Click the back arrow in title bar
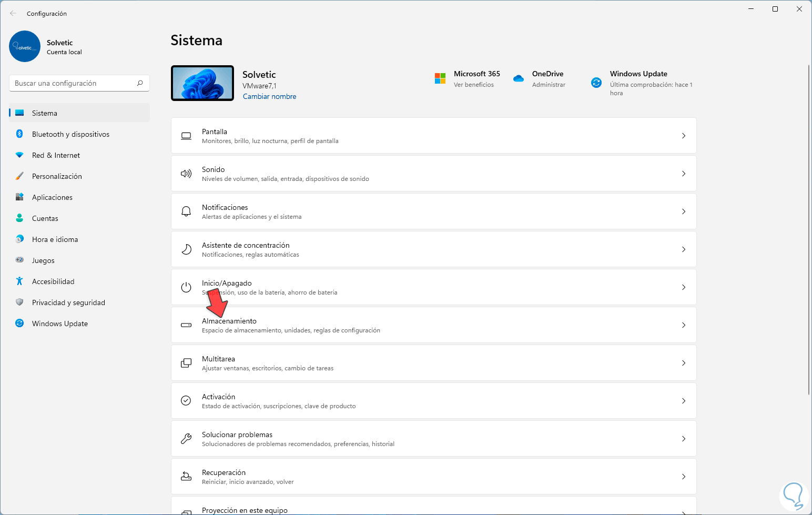The height and width of the screenshot is (515, 812). (13, 14)
